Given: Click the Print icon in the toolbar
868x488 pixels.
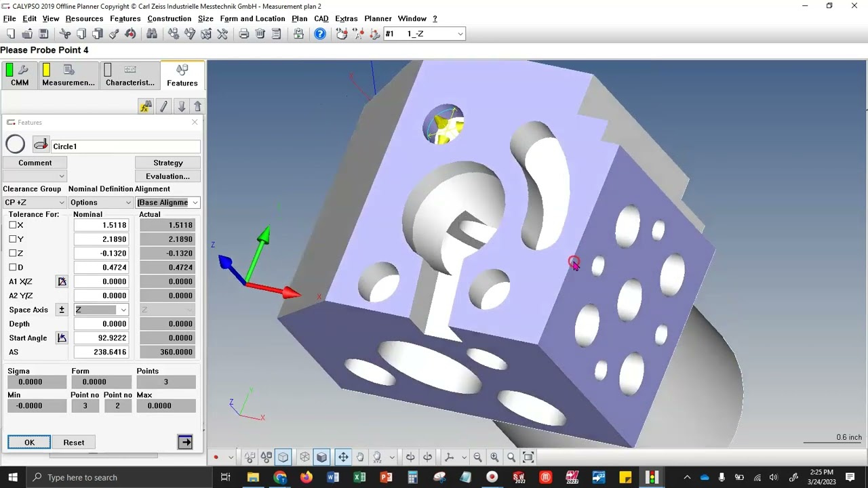Looking at the screenshot, I should (x=243, y=34).
